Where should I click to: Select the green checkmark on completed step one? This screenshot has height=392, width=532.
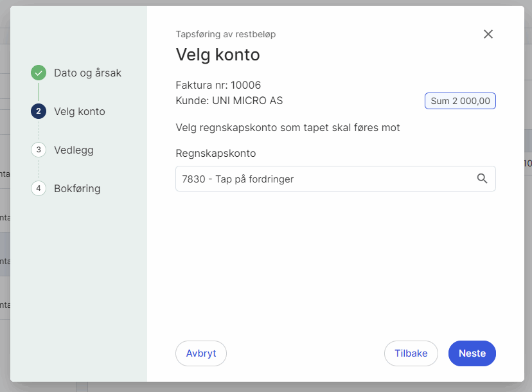(39, 73)
